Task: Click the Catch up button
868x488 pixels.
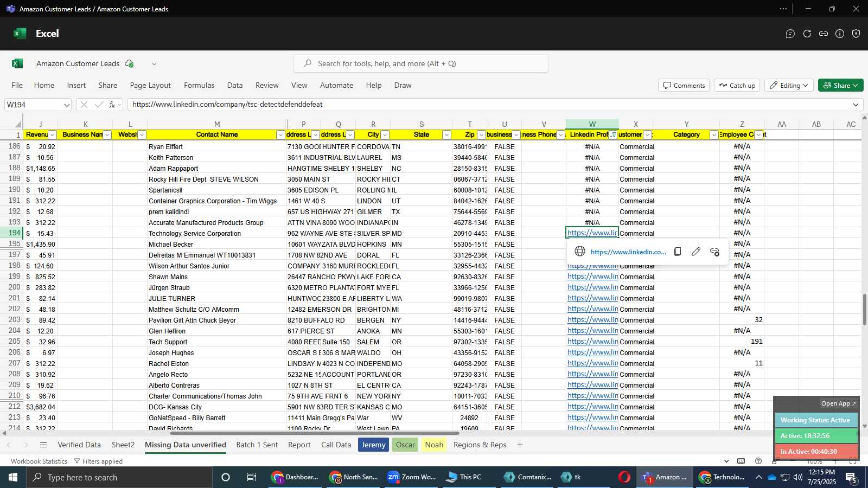Action: click(x=737, y=86)
